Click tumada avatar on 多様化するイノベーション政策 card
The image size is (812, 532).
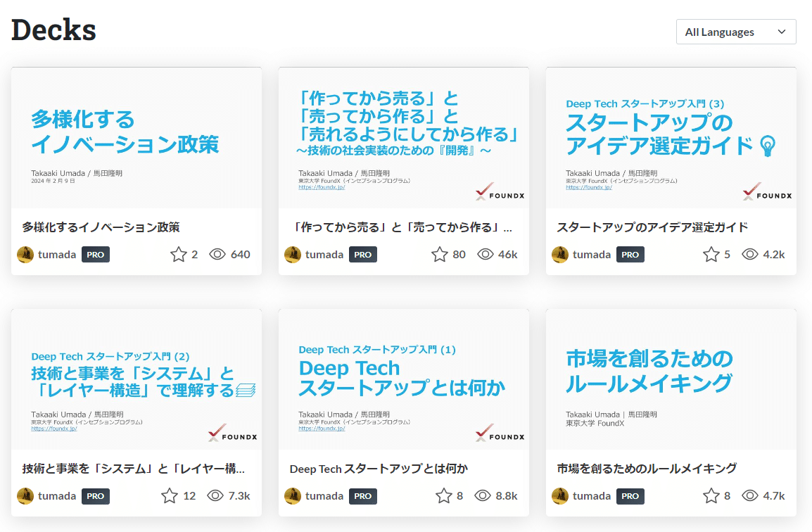25,254
